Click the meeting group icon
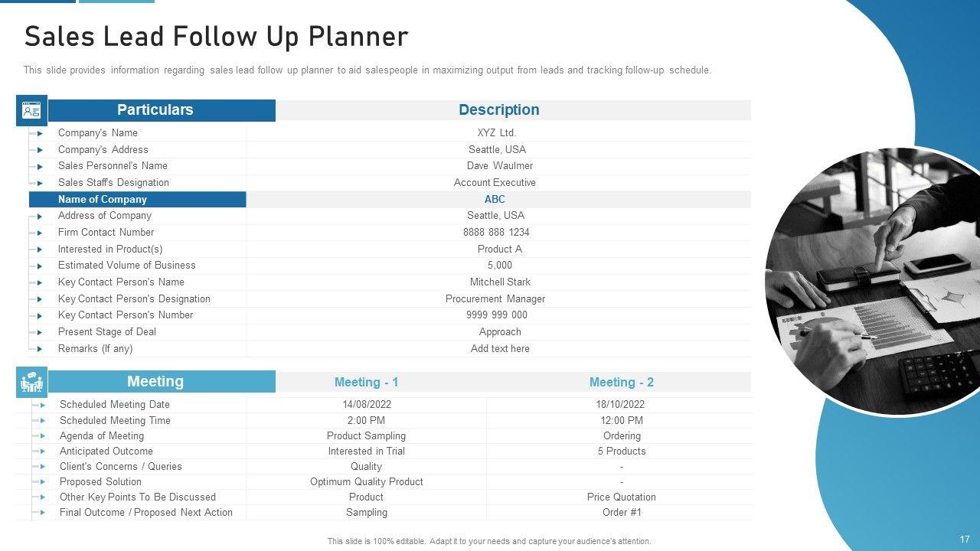 pos(31,382)
